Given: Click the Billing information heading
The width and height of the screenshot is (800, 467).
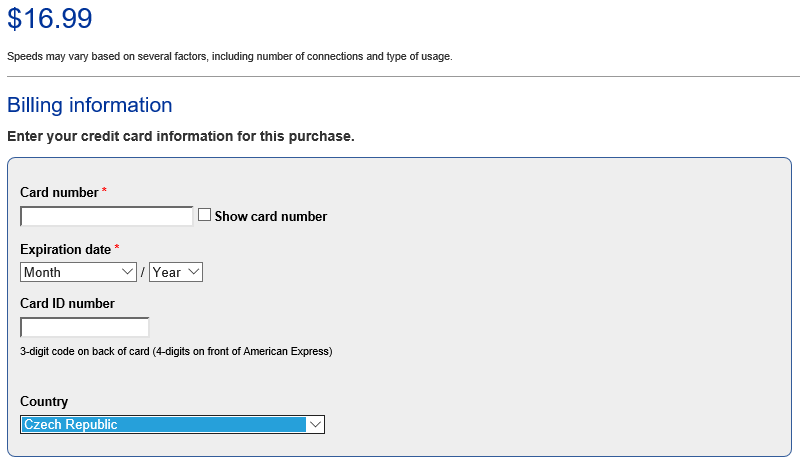Looking at the screenshot, I should (x=89, y=105).
